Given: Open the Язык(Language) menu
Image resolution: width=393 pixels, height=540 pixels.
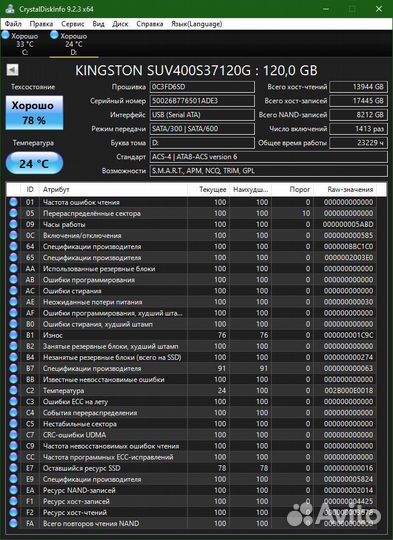Looking at the screenshot, I should 196,24.
